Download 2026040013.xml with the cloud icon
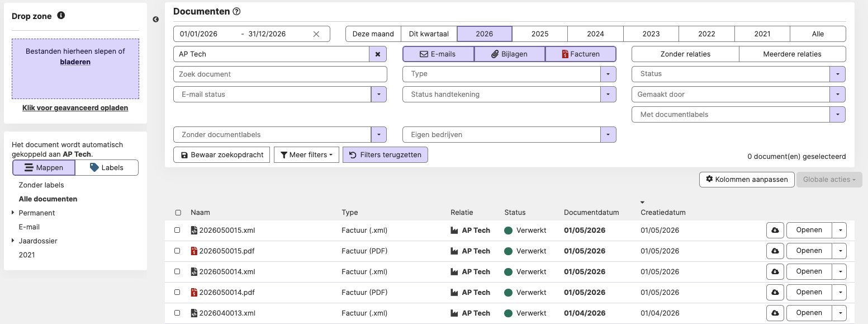The image size is (868, 324). pyautogui.click(x=775, y=313)
